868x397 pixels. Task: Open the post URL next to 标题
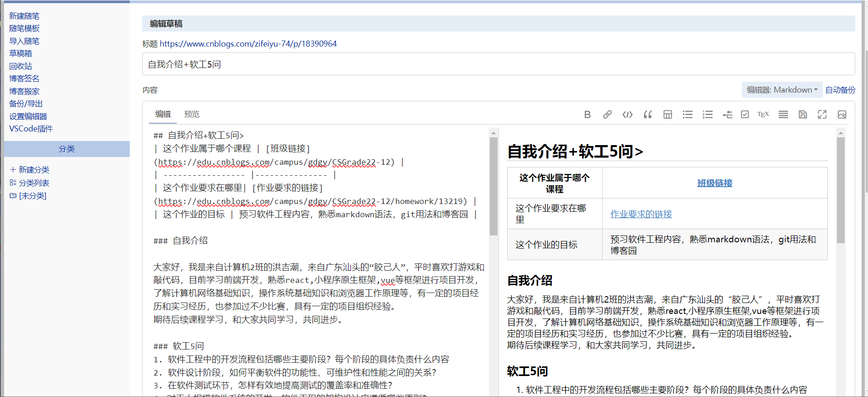[248, 44]
